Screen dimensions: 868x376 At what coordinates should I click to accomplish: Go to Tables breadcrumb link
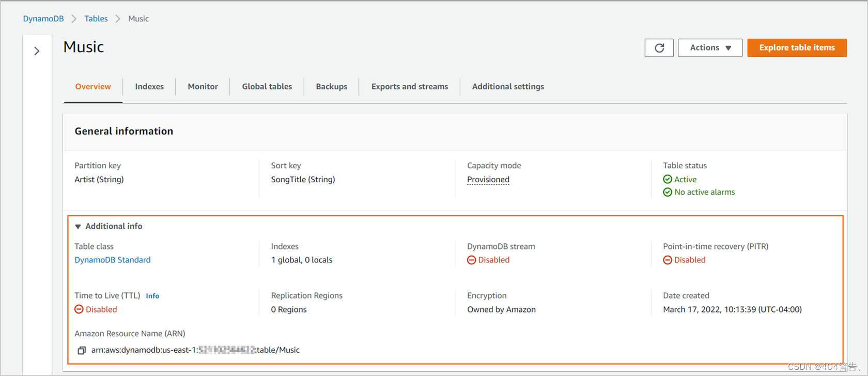click(x=96, y=19)
